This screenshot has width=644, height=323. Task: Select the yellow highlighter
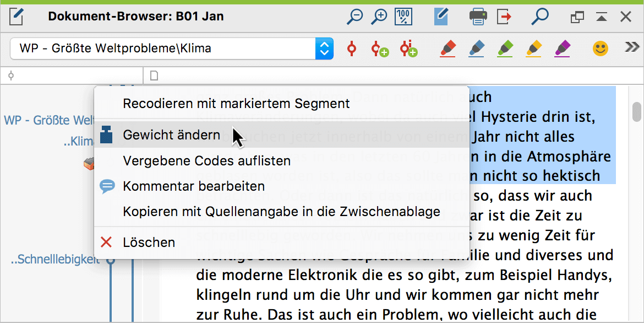[x=534, y=49]
